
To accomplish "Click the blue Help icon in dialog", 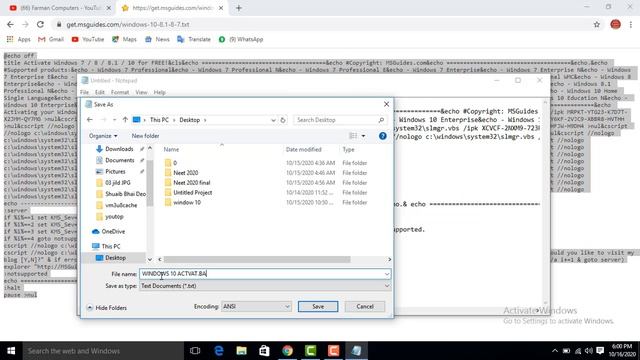I will point(382,136).
